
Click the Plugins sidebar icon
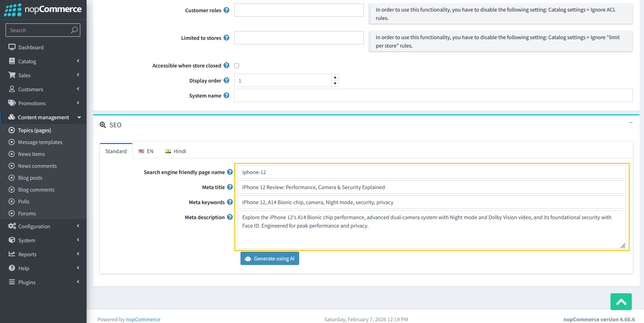[12, 282]
